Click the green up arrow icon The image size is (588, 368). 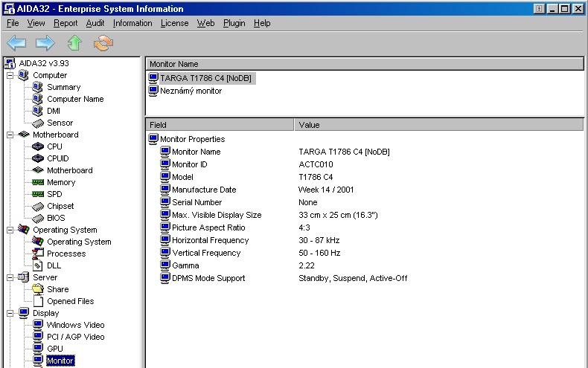[74, 43]
